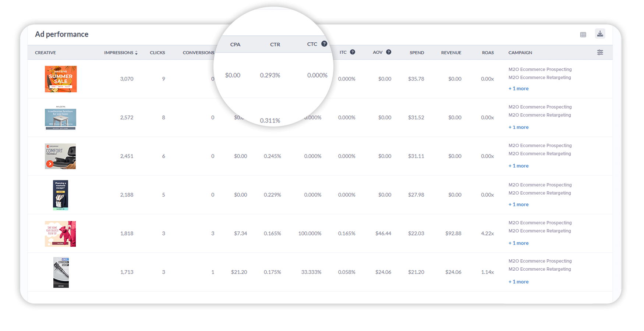
Task: Select the 4.22x ROAS value
Action: (488, 233)
